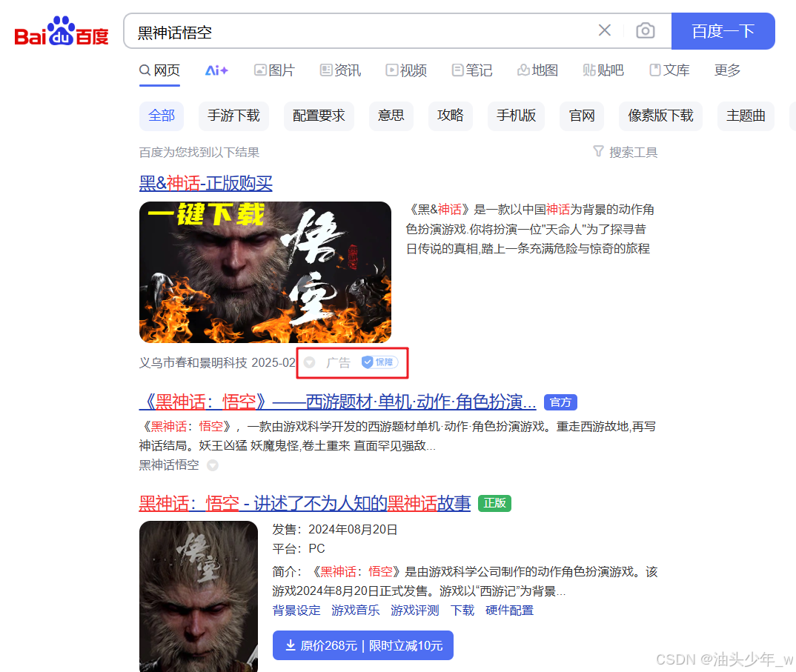Screen dimensions: 796x672
Task: Switch to the 资讯 tab
Action: pyautogui.click(x=341, y=70)
